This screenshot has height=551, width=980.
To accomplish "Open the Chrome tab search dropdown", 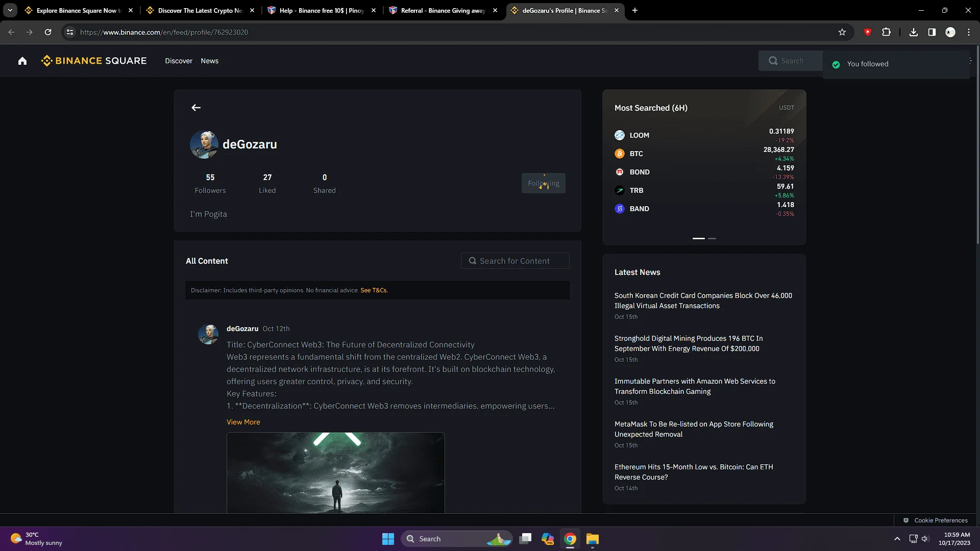I will [x=10, y=10].
